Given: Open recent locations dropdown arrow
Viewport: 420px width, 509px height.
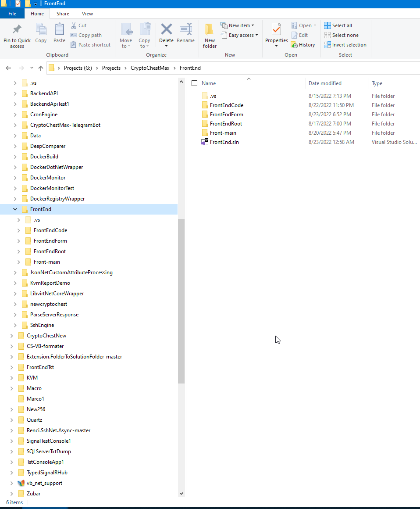Looking at the screenshot, I should (32, 68).
